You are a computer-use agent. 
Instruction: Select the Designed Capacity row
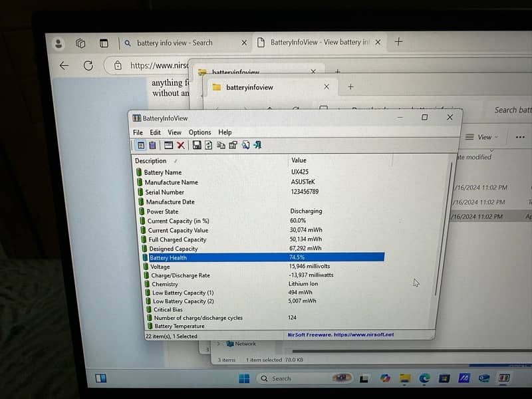tap(173, 249)
